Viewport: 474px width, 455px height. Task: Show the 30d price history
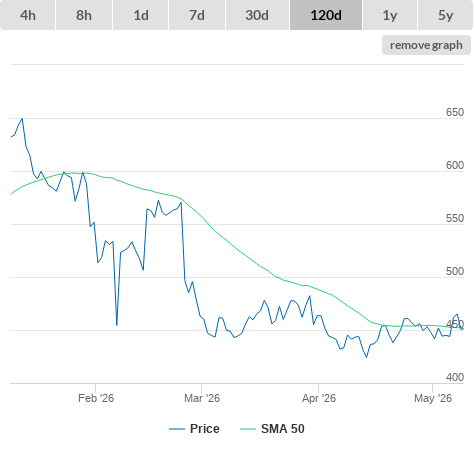257,15
